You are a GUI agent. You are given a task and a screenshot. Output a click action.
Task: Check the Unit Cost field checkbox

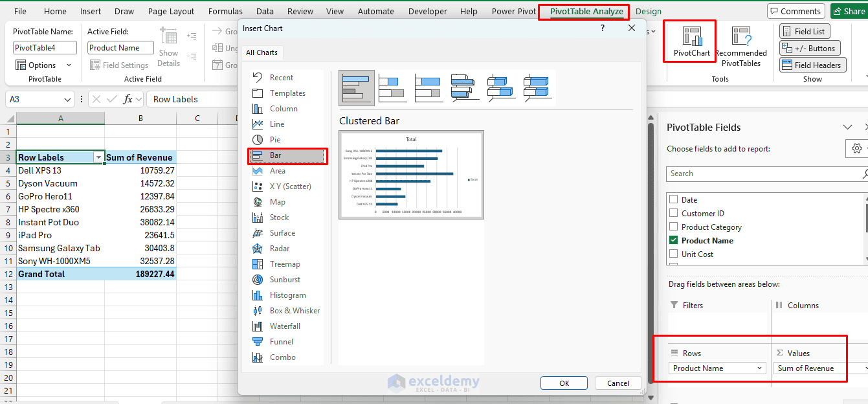[673, 254]
